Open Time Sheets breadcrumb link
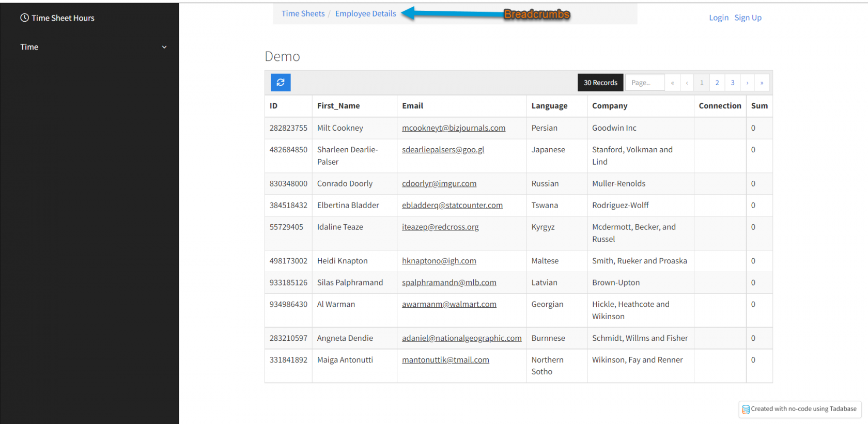 pos(303,13)
